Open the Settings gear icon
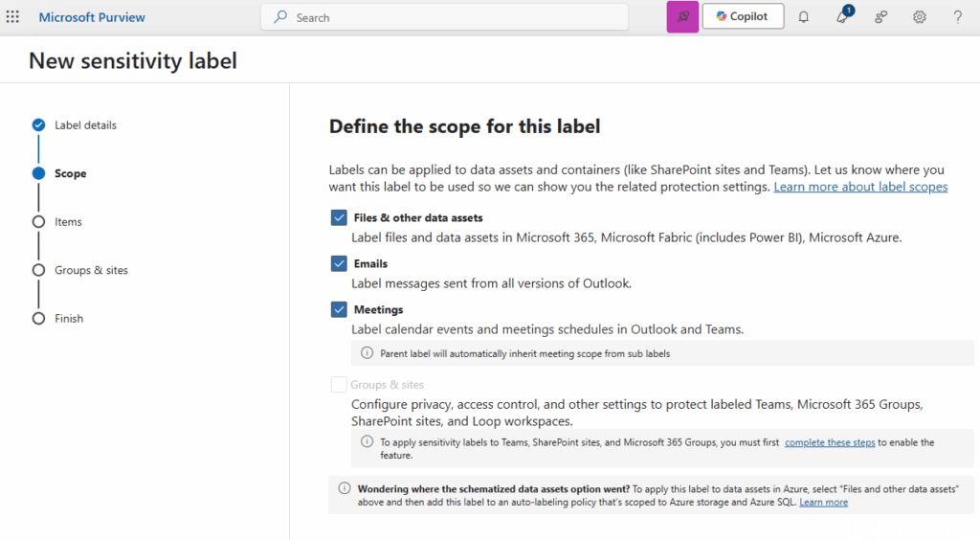This screenshot has width=980, height=540. click(x=920, y=17)
